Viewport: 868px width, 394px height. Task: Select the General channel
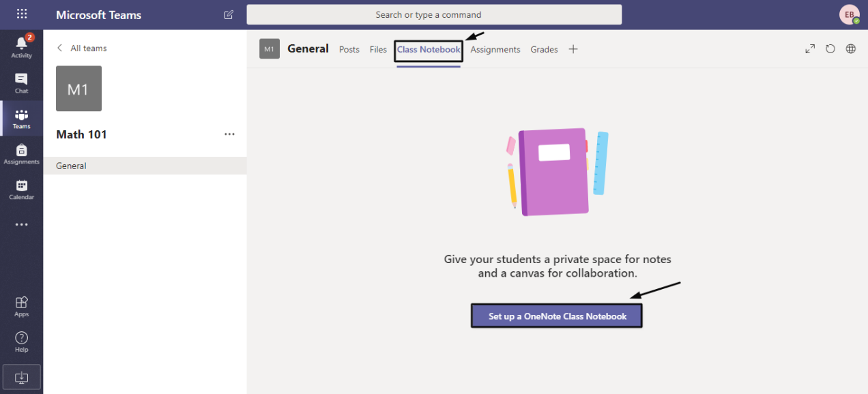[x=145, y=166]
